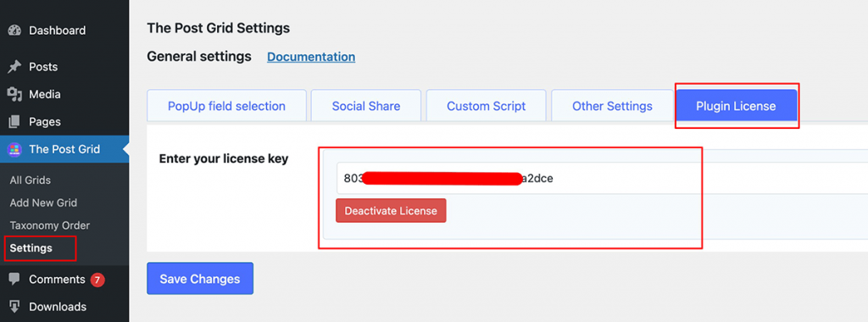This screenshot has height=322, width=868.
Task: Click the Save Changes button
Action: (x=200, y=278)
